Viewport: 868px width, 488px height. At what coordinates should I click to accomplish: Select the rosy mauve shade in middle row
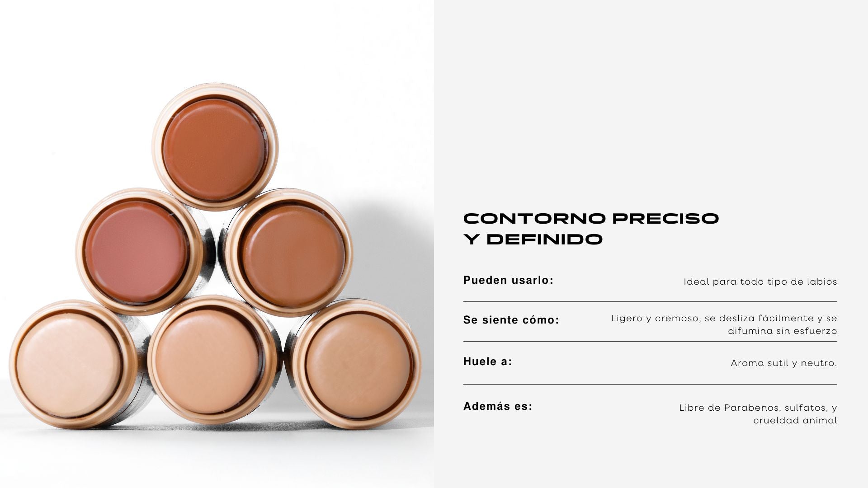[137, 252]
